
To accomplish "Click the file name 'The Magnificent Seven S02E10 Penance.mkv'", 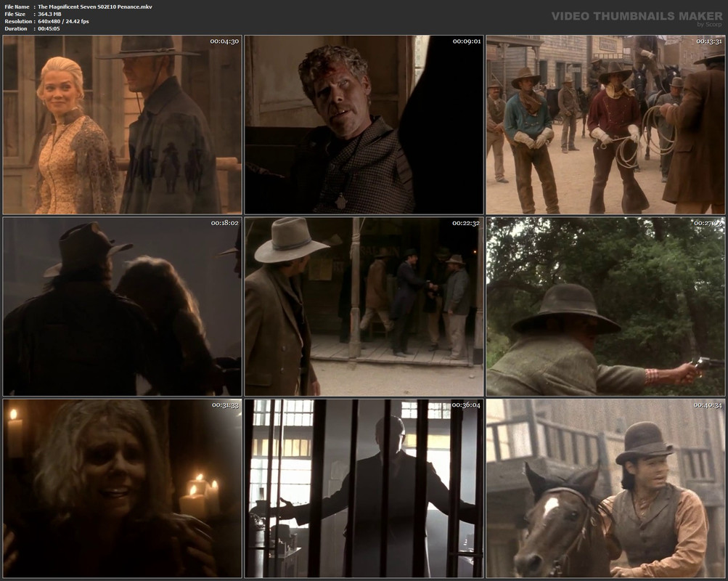I will coord(94,7).
